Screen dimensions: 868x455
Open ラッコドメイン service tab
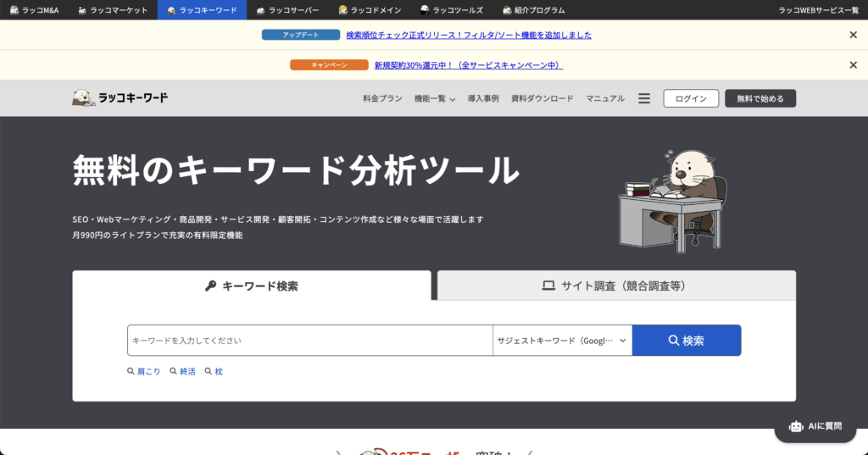pos(370,10)
